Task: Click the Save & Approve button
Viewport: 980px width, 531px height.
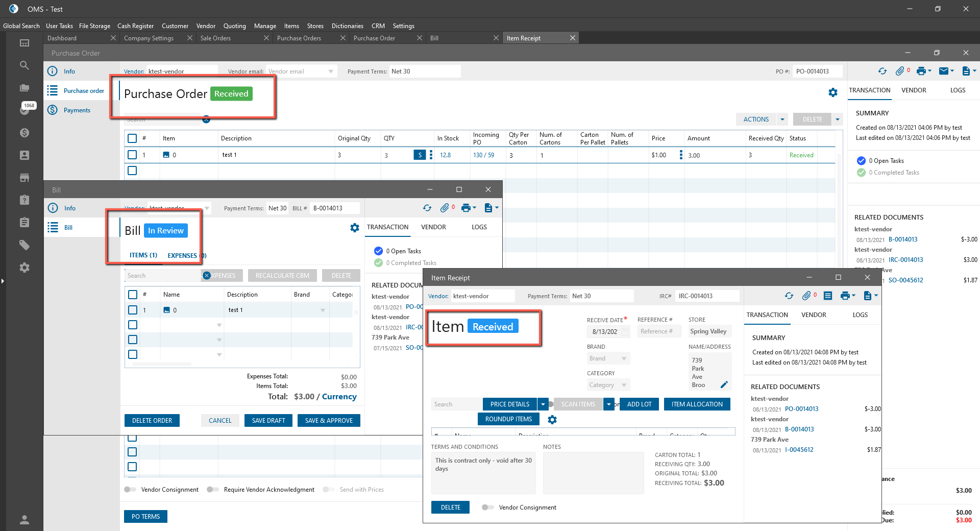Action: [329, 421]
